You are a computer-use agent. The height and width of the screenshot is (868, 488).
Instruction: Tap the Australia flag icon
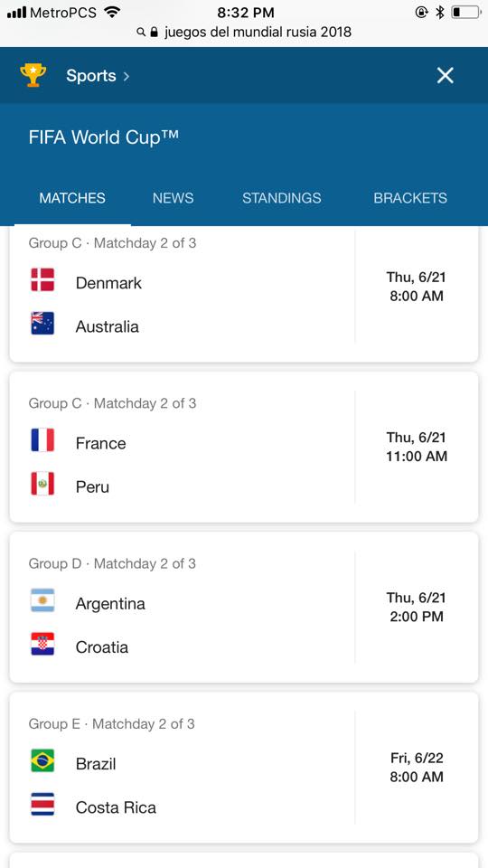click(42, 324)
